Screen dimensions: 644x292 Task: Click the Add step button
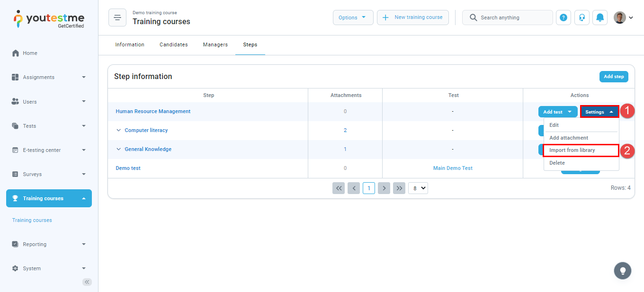point(614,77)
